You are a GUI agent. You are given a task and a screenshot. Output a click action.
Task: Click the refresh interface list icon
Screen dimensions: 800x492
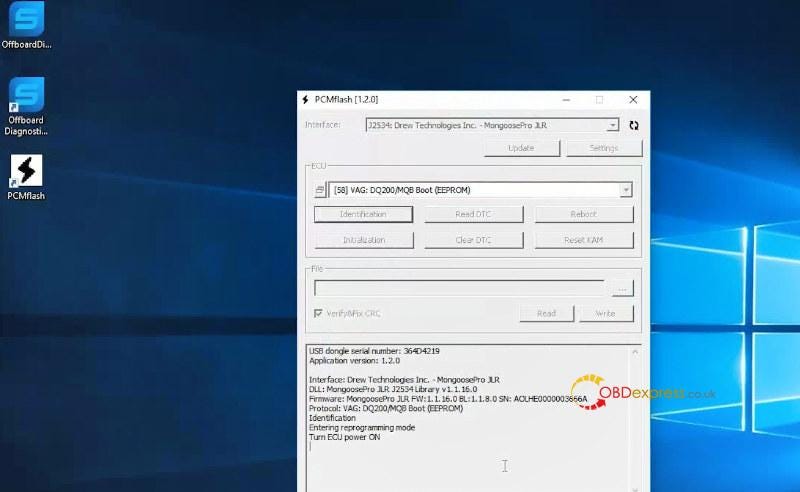pos(634,126)
